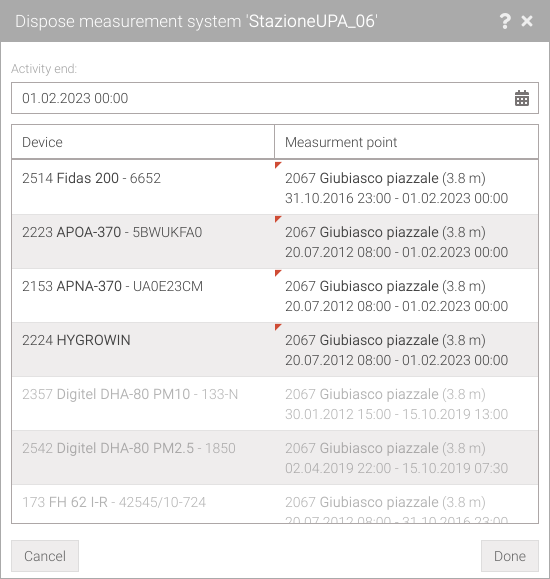The image size is (550, 579).
Task: Click the Measurment point column header
Action: 406,142
